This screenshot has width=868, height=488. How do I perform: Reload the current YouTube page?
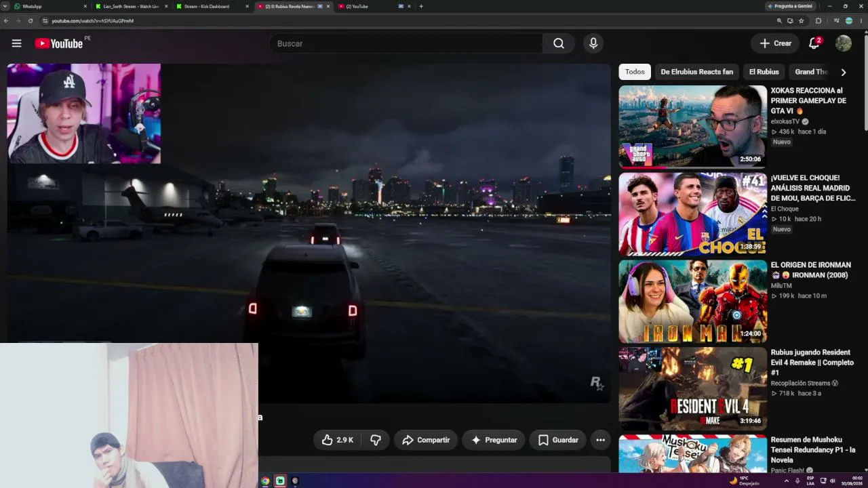tap(31, 21)
